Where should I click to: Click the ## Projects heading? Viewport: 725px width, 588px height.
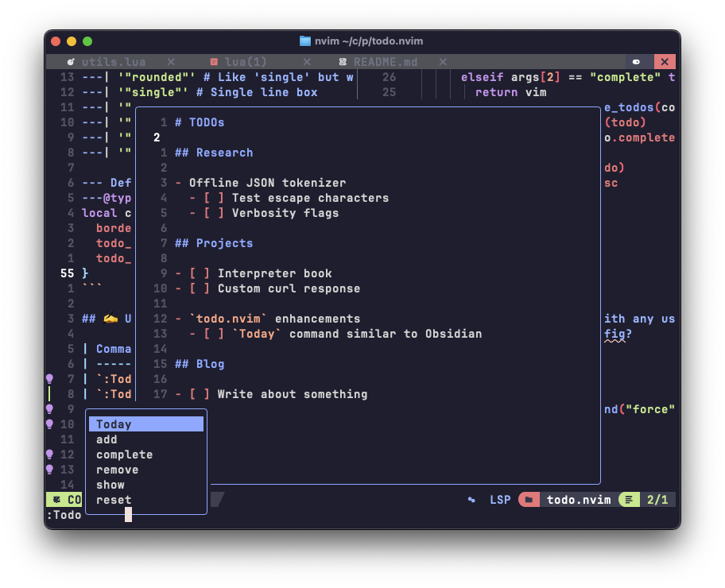click(x=214, y=243)
